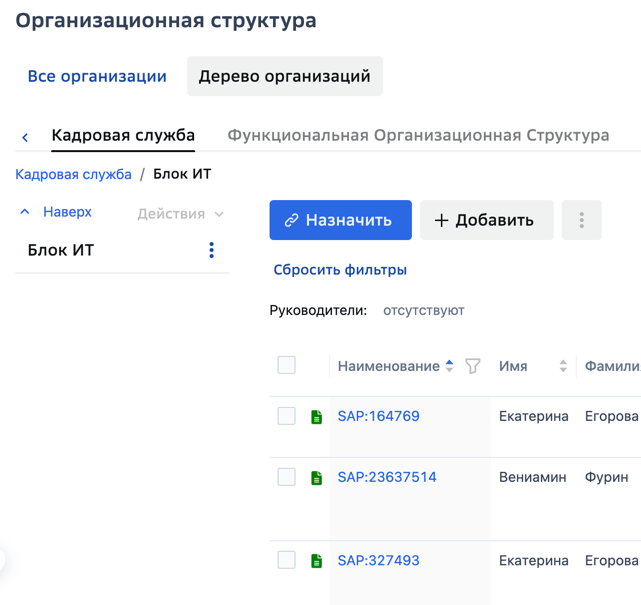Click Сбросить фильтры link
Image resolution: width=641 pixels, height=605 pixels.
(x=340, y=270)
